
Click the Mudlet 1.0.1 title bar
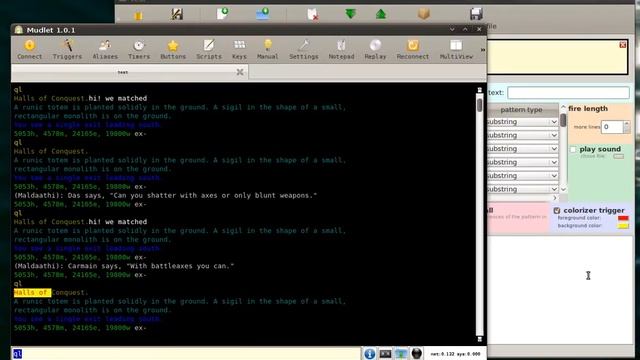click(249, 30)
